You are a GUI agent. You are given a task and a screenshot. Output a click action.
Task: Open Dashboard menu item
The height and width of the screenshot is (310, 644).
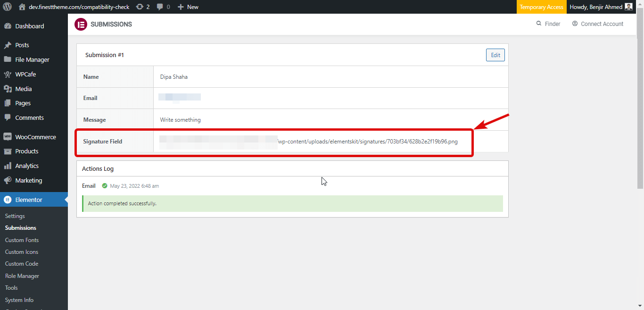[34, 26]
